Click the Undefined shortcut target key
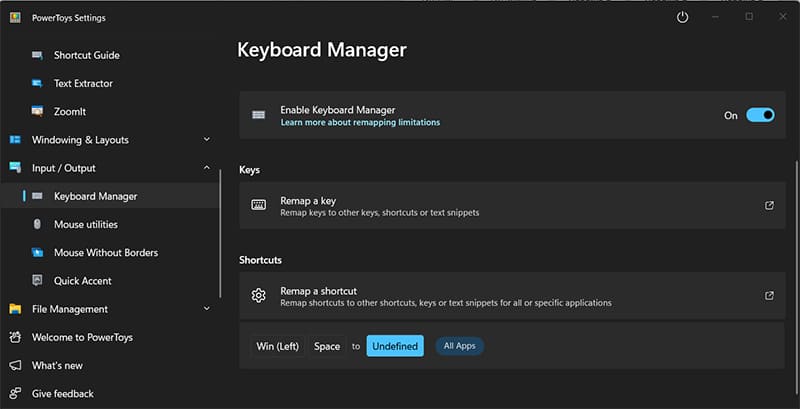 click(395, 346)
